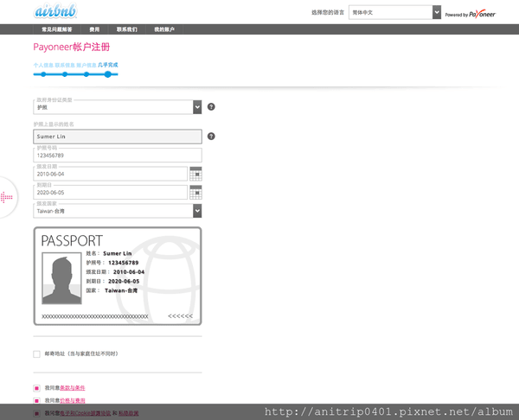Expand the 政府身份证类型 dropdown showing 护照

pyautogui.click(x=117, y=107)
